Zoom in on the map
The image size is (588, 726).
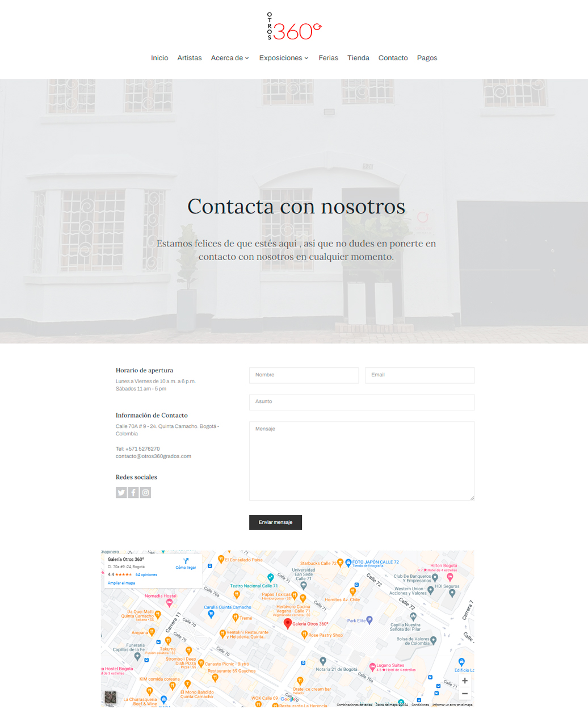[464, 681]
